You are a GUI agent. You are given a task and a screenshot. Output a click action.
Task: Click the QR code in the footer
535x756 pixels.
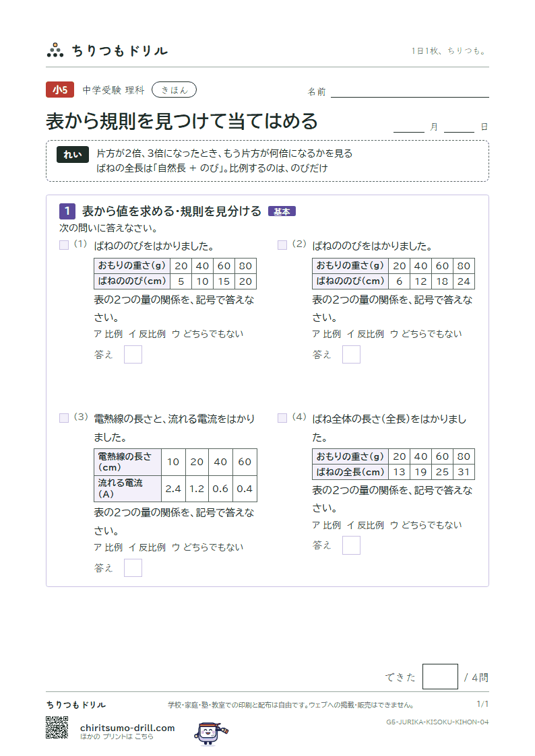(57, 727)
